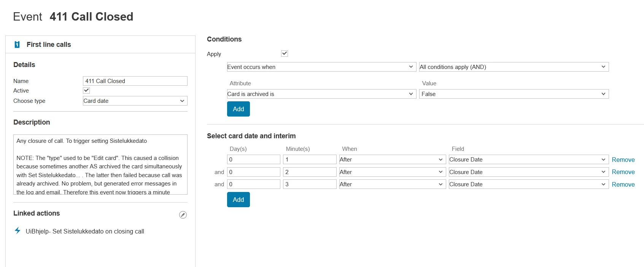The width and height of the screenshot is (644, 267).
Task: Remove the 1-minute interim row
Action: tap(623, 160)
